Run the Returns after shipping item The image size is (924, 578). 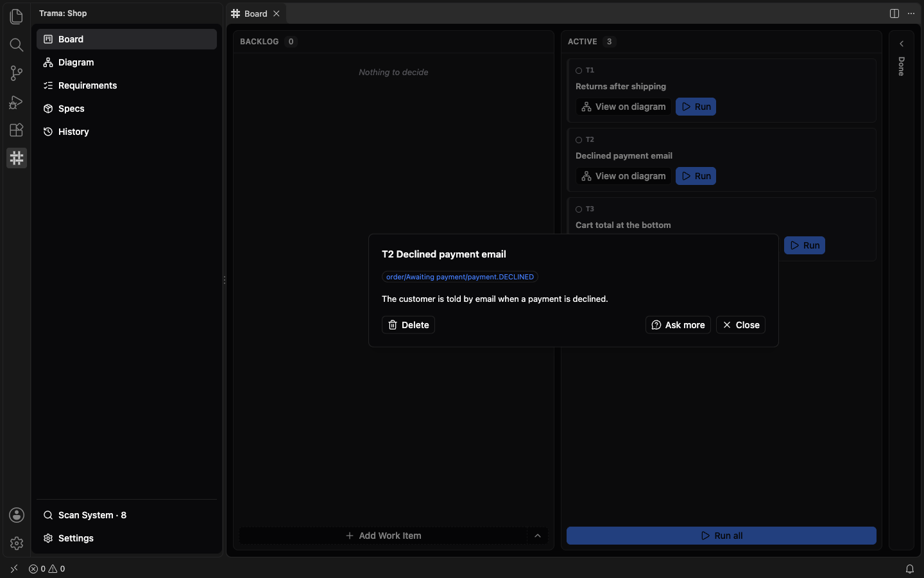pos(696,107)
